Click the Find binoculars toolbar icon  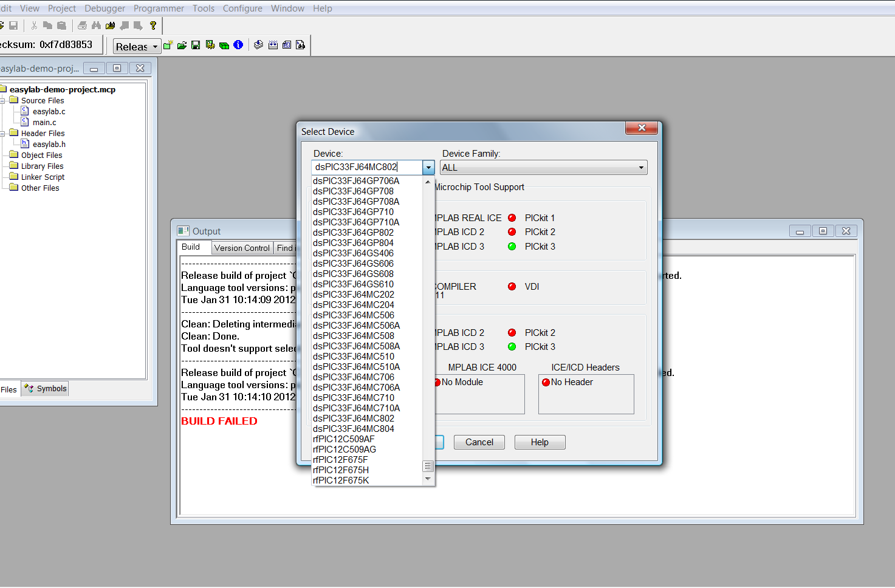(x=96, y=26)
